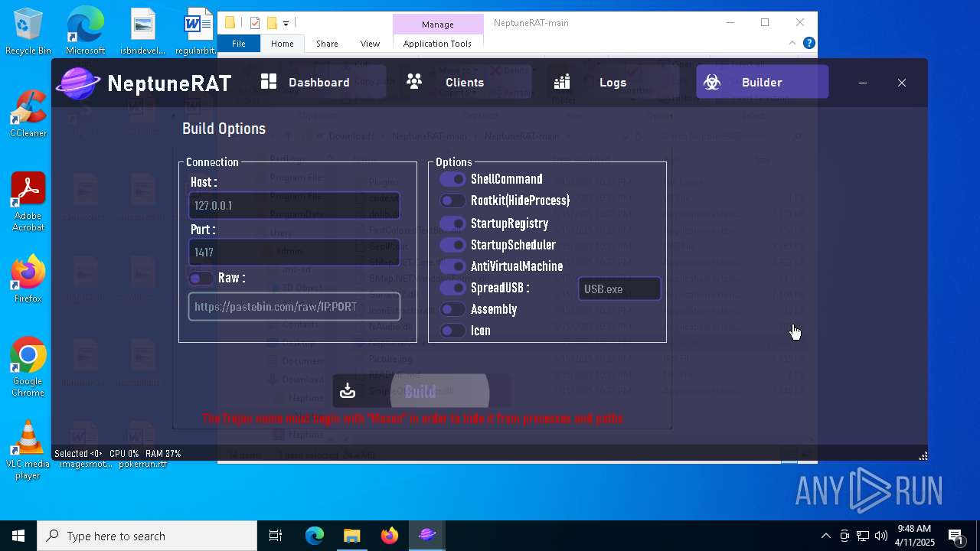Open Microsoft Edge desktop shortcut
Viewport: 980px width, 551px height.
click(85, 32)
